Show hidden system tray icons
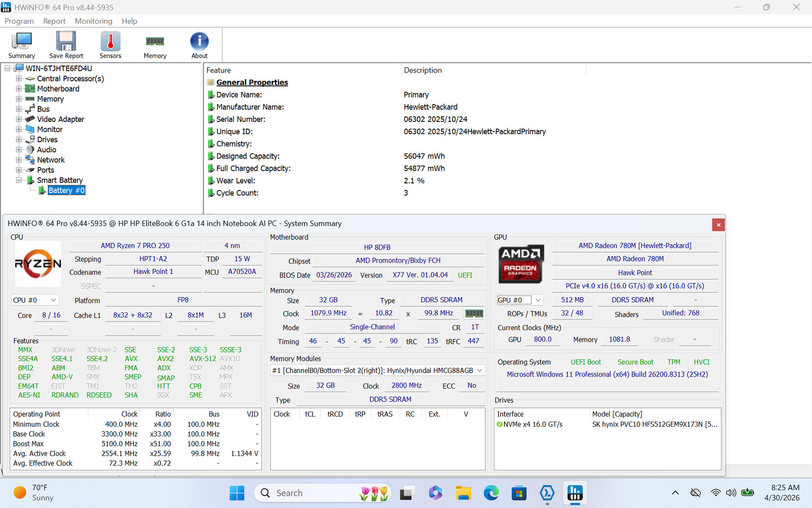812x508 pixels. click(x=675, y=493)
